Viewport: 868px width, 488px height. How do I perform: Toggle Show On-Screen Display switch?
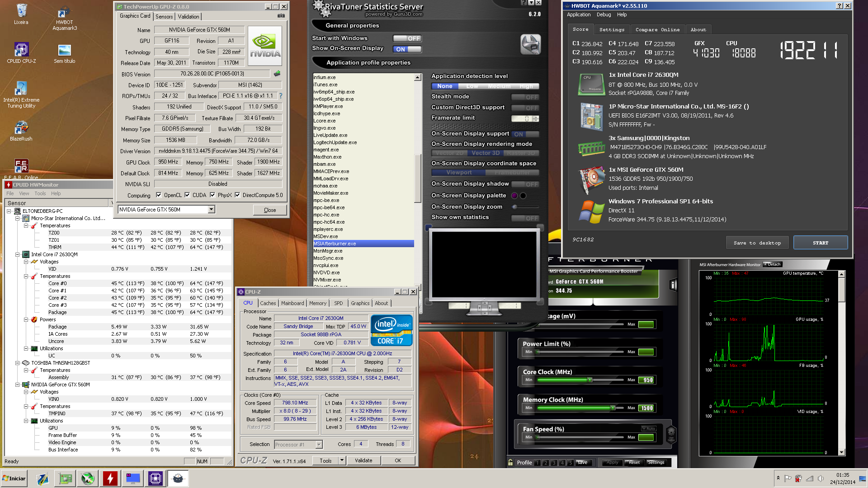407,49
